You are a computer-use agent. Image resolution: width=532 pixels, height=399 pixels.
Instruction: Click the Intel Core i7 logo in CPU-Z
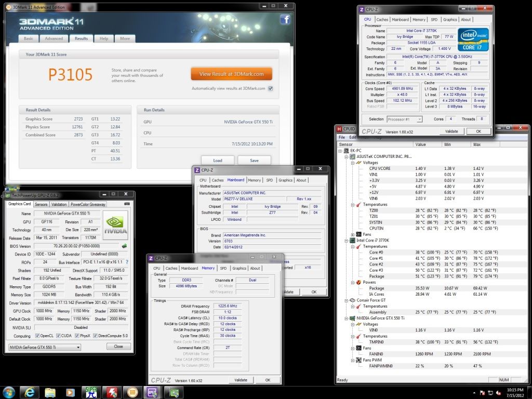click(473, 39)
